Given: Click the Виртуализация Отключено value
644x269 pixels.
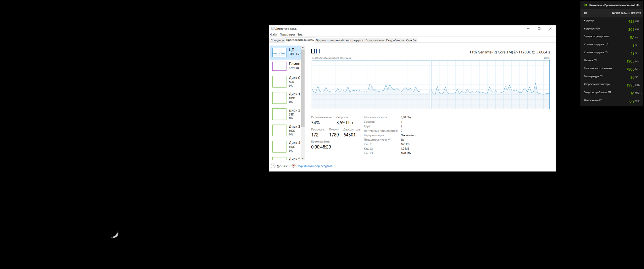Looking at the screenshot, I should click(408, 135).
